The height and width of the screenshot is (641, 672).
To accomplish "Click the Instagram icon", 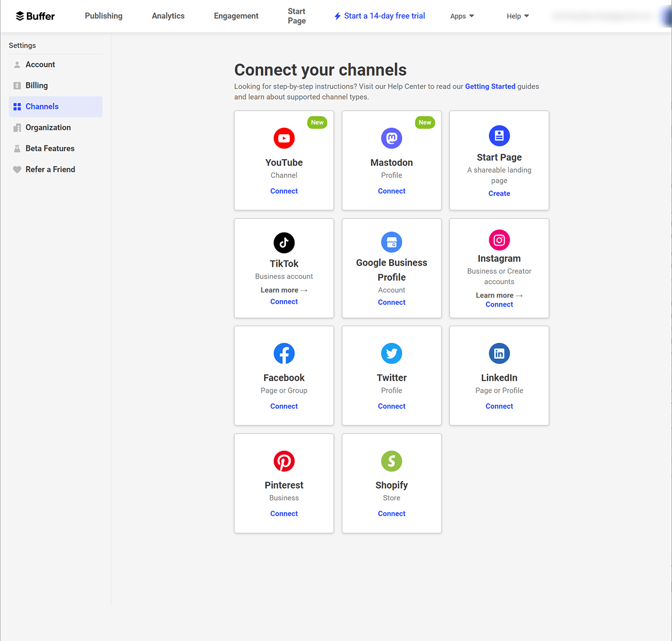I will click(x=499, y=240).
